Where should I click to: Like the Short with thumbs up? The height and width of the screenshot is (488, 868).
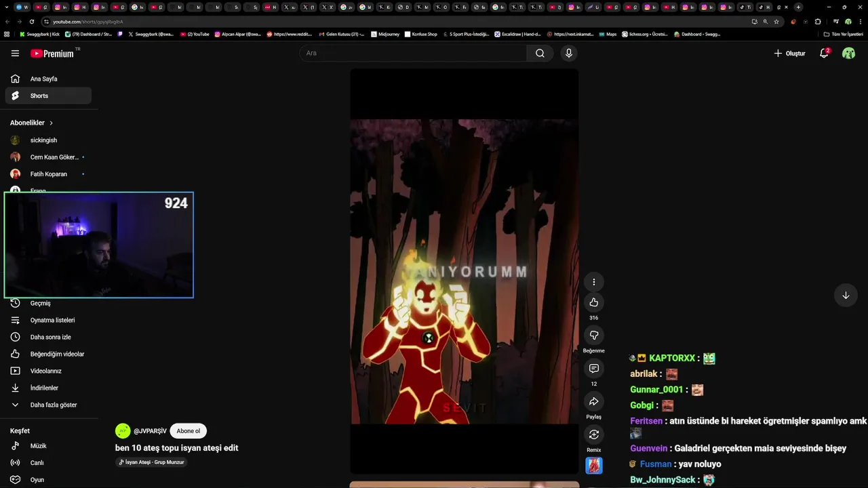click(594, 302)
